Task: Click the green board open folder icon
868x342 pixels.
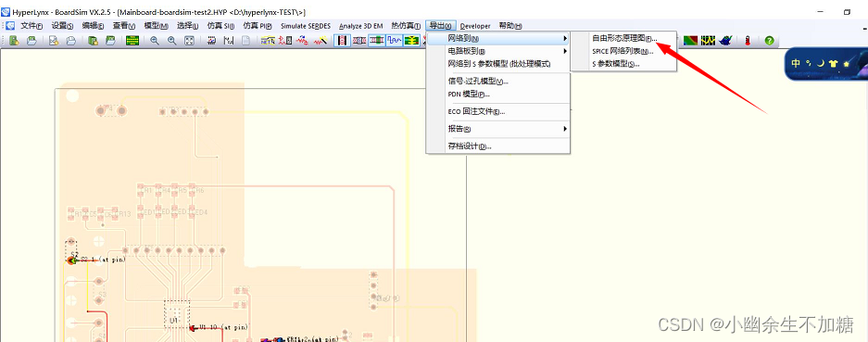Action: (x=111, y=41)
